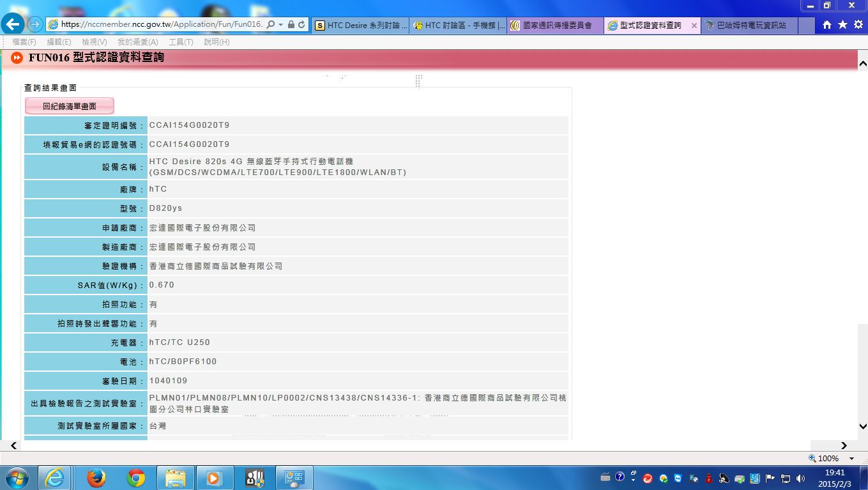Open Windows Explorer folder in taskbar
Viewport: 868px width, 490px height.
coord(175,478)
